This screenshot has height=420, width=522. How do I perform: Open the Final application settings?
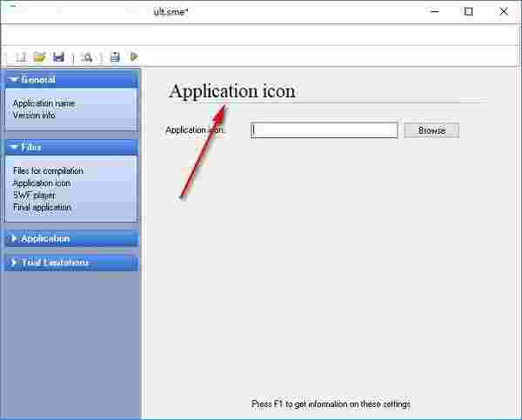click(x=43, y=207)
